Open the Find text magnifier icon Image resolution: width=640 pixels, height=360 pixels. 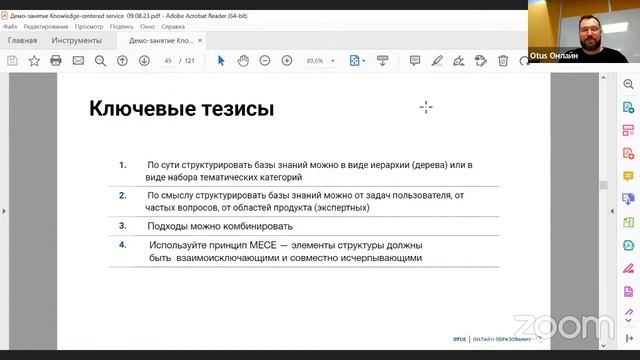tap(100, 61)
